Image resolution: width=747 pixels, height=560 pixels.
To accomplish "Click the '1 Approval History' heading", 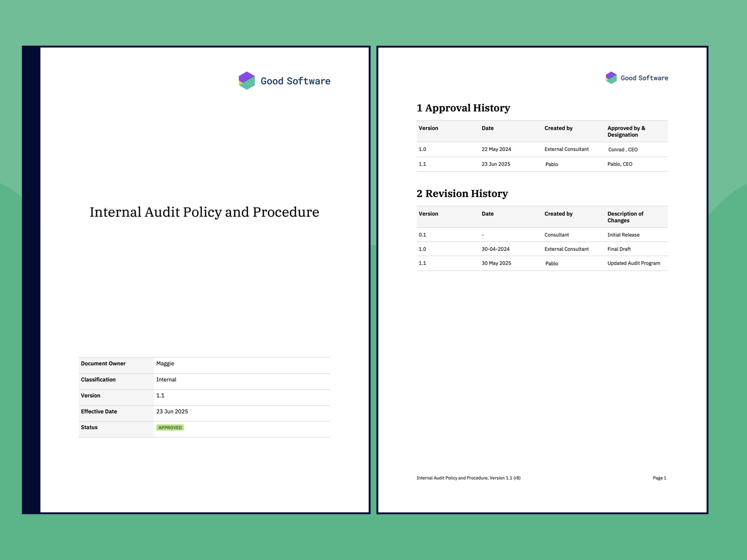I will pos(463,108).
